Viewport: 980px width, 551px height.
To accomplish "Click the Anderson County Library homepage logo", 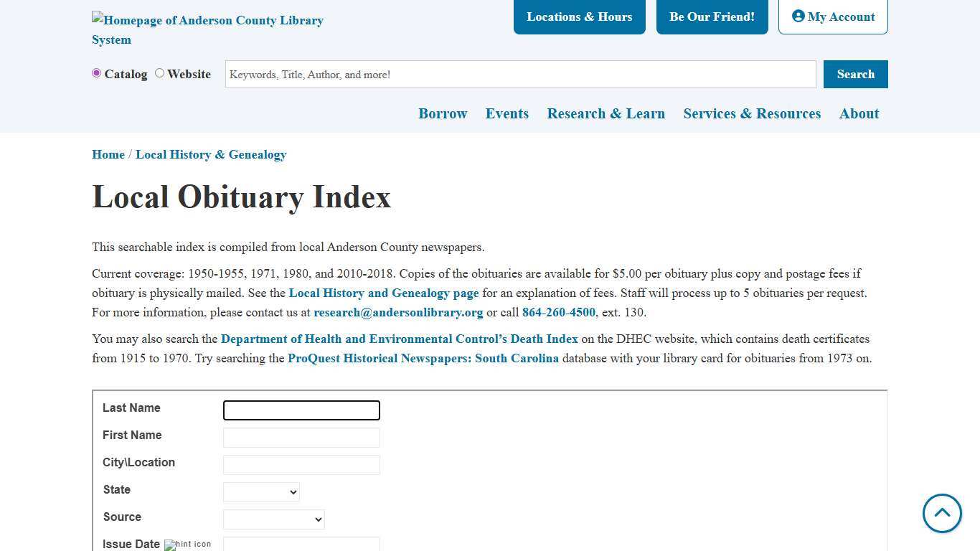I will coord(207,29).
